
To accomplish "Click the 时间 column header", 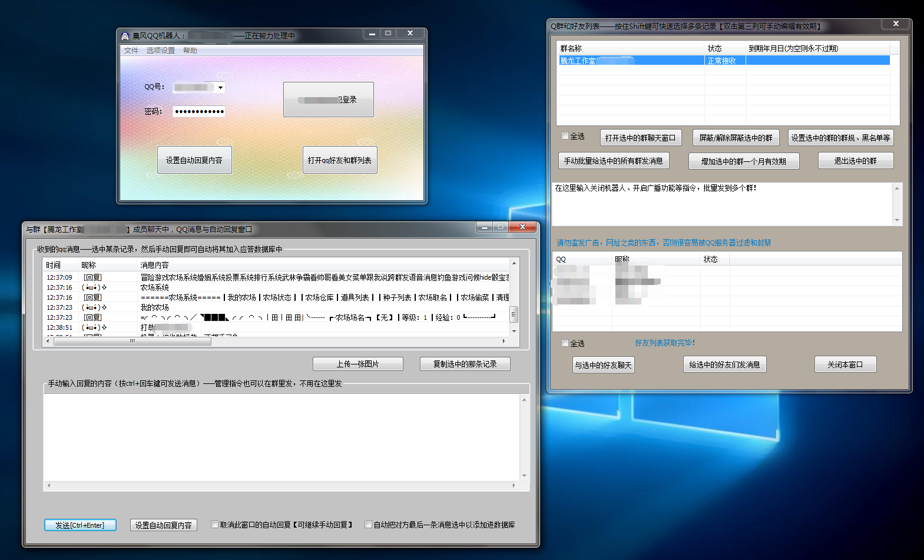I will click(61, 265).
